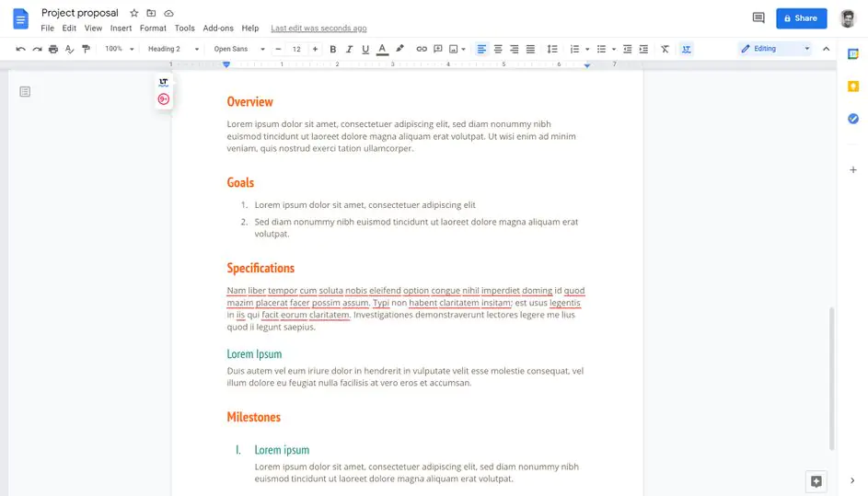This screenshot has width=868, height=496.
Task: Open Google Tasks side panel
Action: (853, 119)
